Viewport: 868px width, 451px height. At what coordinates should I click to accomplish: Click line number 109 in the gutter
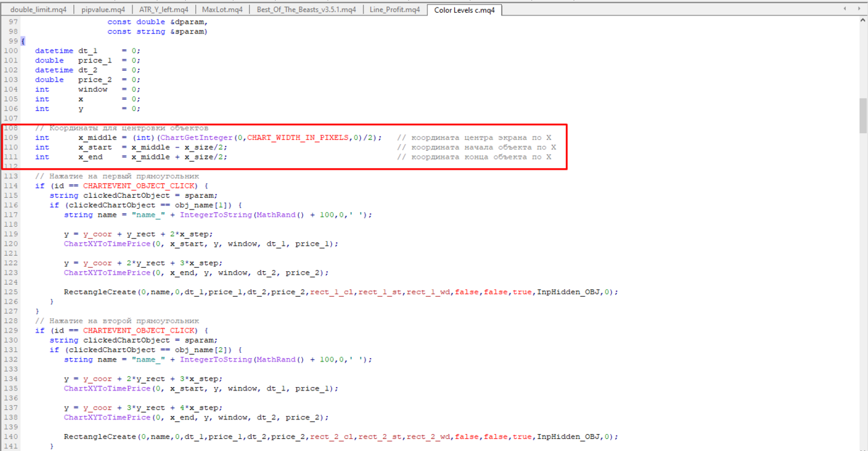coord(10,137)
